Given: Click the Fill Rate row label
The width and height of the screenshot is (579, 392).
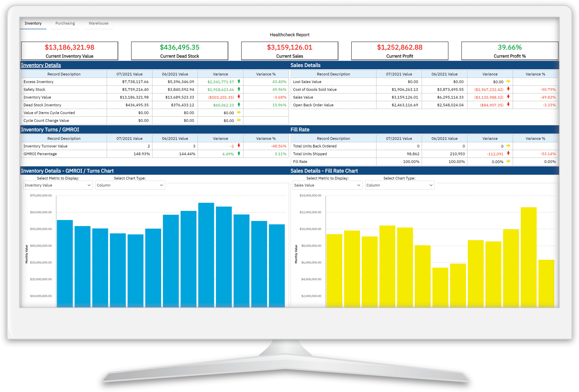Looking at the screenshot, I should pyautogui.click(x=300, y=162).
